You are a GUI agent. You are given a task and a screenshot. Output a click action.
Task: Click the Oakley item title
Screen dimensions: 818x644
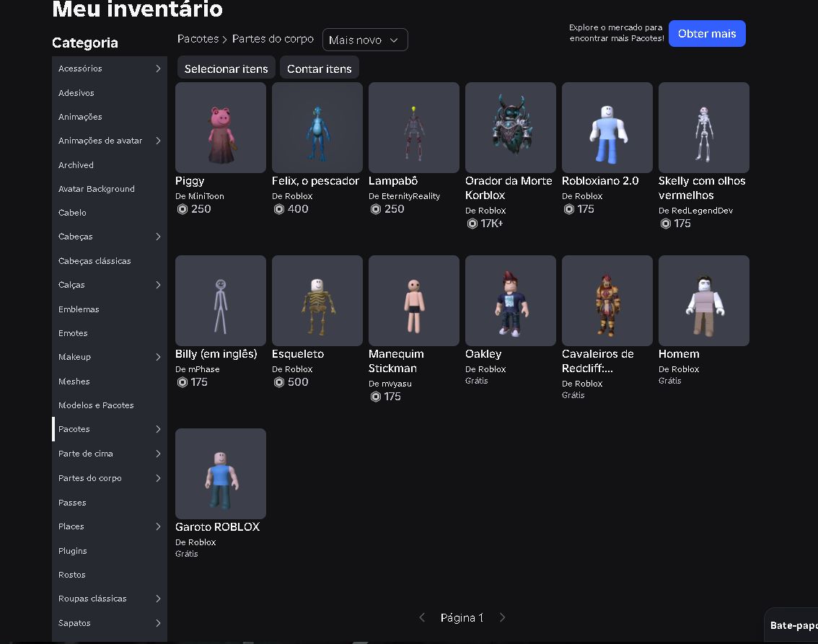(483, 354)
